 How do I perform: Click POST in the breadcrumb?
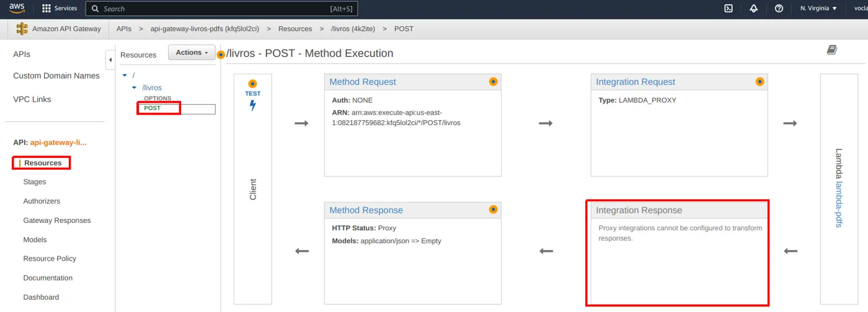click(404, 29)
